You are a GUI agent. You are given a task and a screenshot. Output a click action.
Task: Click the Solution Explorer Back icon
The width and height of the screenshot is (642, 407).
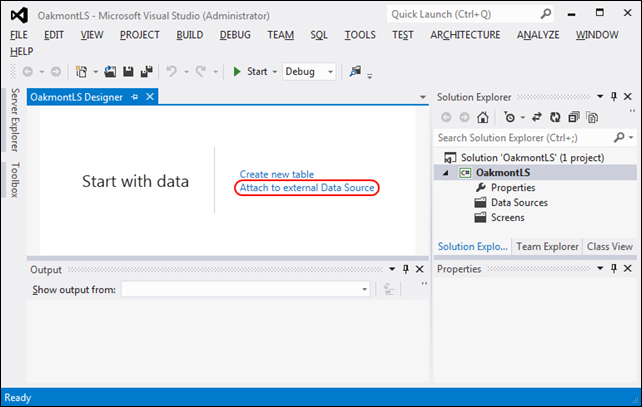pos(446,118)
